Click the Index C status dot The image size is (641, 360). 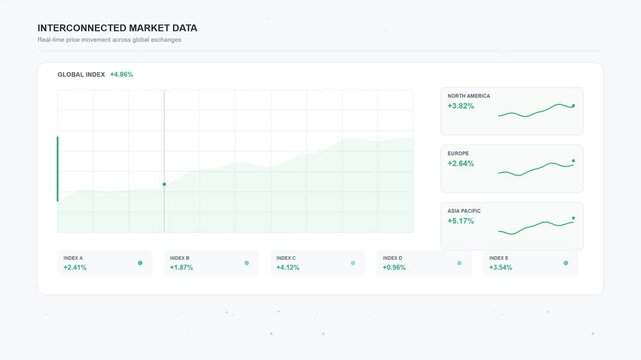click(353, 263)
